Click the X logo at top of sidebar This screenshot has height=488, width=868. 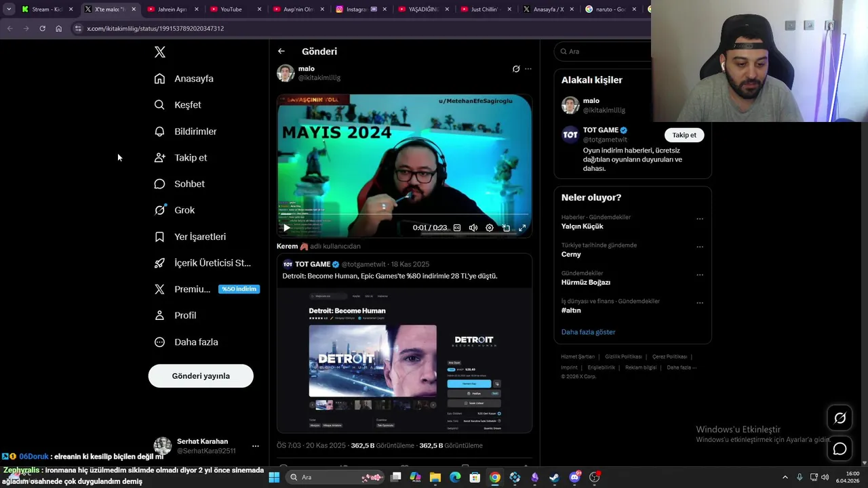(x=159, y=52)
